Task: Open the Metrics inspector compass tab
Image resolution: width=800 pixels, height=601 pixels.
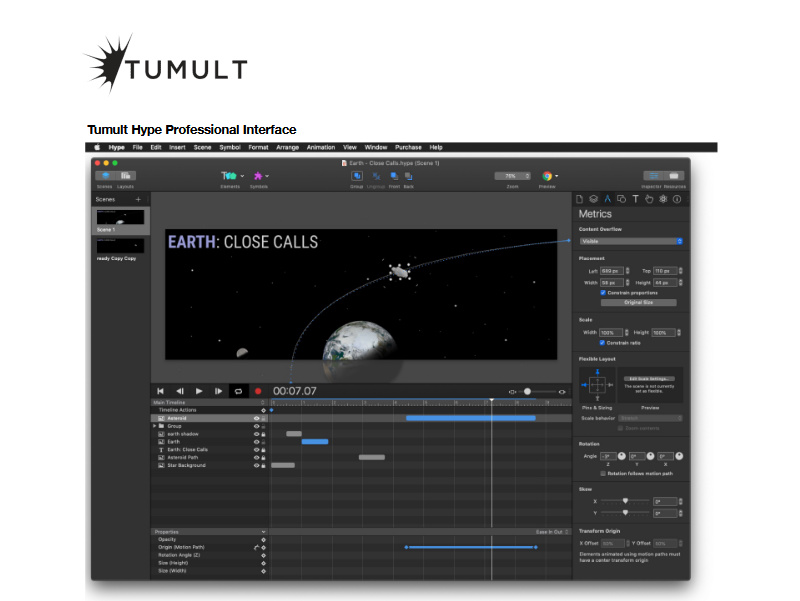Action: pos(607,199)
